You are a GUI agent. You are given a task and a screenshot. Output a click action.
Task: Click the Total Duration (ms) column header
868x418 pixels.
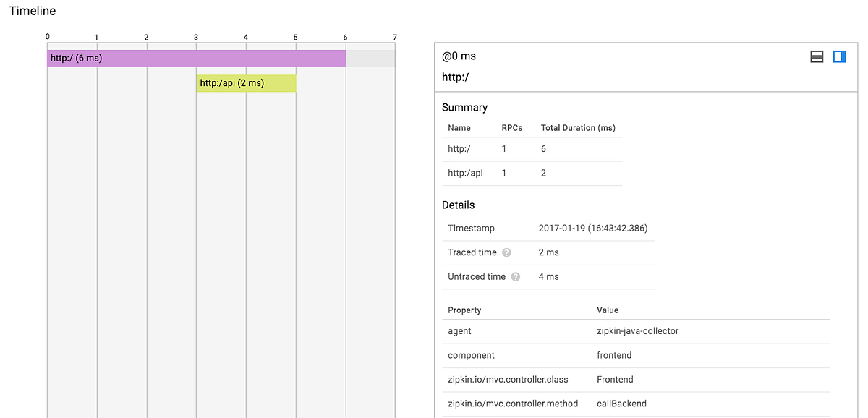coord(578,127)
